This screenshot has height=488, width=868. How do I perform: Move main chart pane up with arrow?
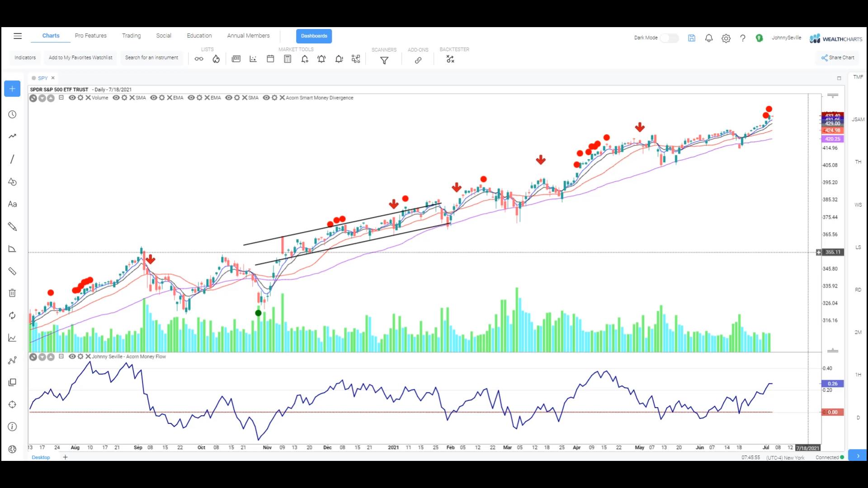pyautogui.click(x=51, y=98)
